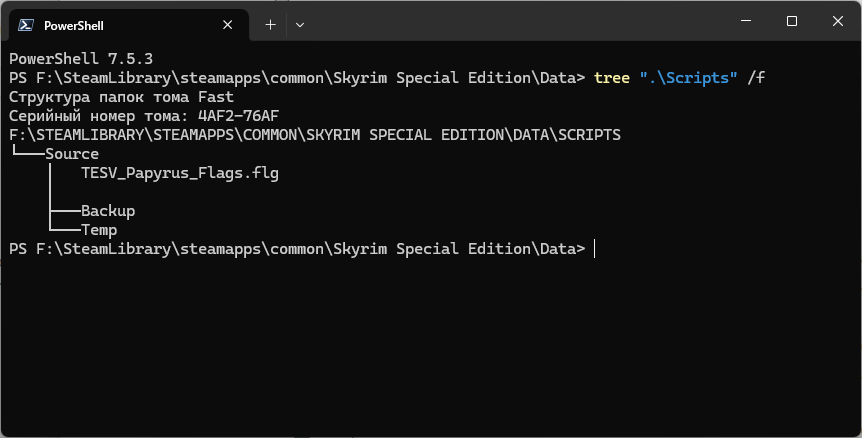Click the "tree" command word
The height and width of the screenshot is (438, 862).
click(x=612, y=77)
